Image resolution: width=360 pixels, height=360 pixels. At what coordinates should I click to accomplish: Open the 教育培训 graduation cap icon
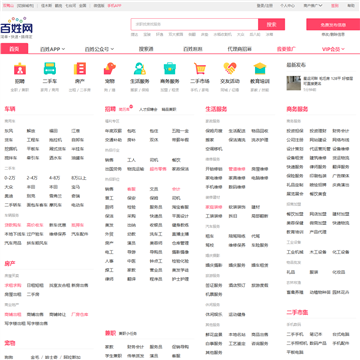260,69
